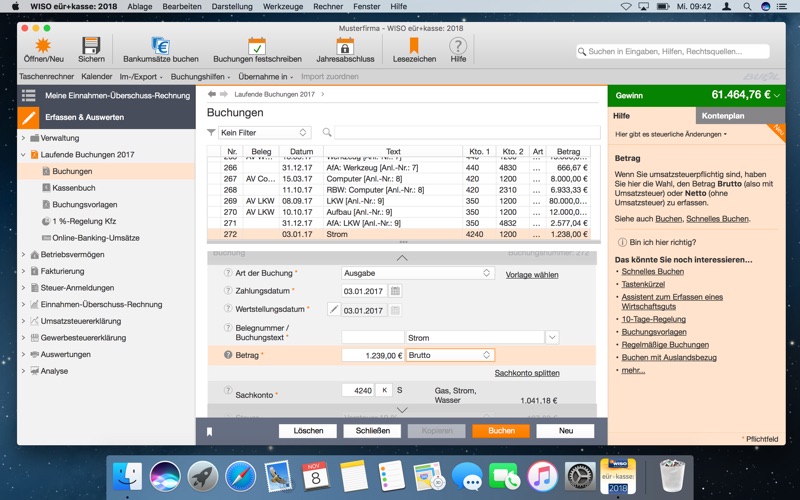Screen dimensions: 800x500
Task: Open Safari from the dock
Action: [241, 477]
